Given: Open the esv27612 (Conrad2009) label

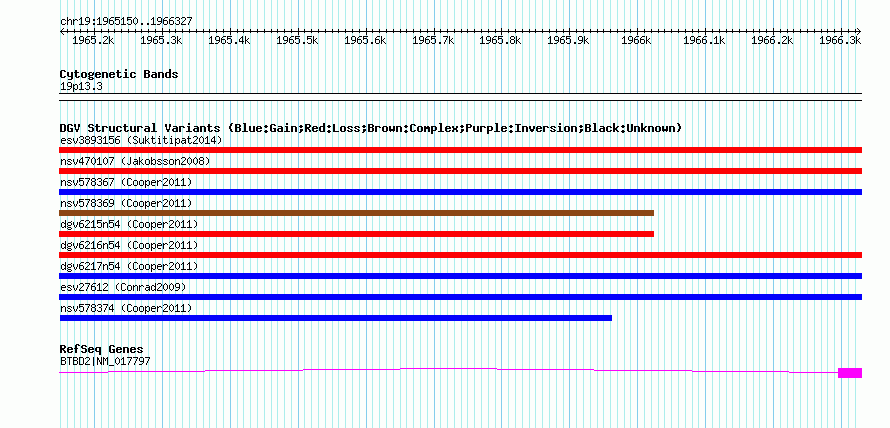Looking at the screenshot, I should pos(123,287).
